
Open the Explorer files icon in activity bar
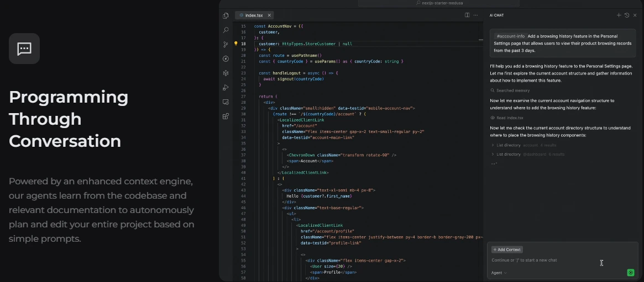(x=226, y=15)
